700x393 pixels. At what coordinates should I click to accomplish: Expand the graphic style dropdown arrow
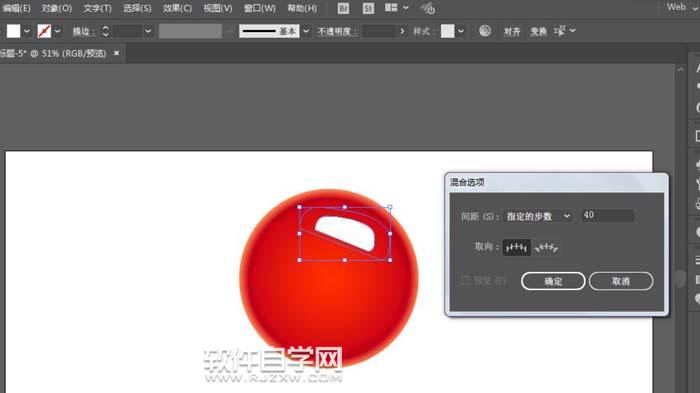[461, 31]
